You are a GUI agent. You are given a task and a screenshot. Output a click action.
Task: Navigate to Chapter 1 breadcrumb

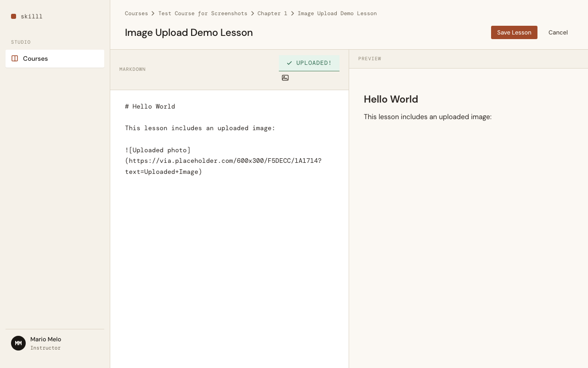(x=272, y=13)
